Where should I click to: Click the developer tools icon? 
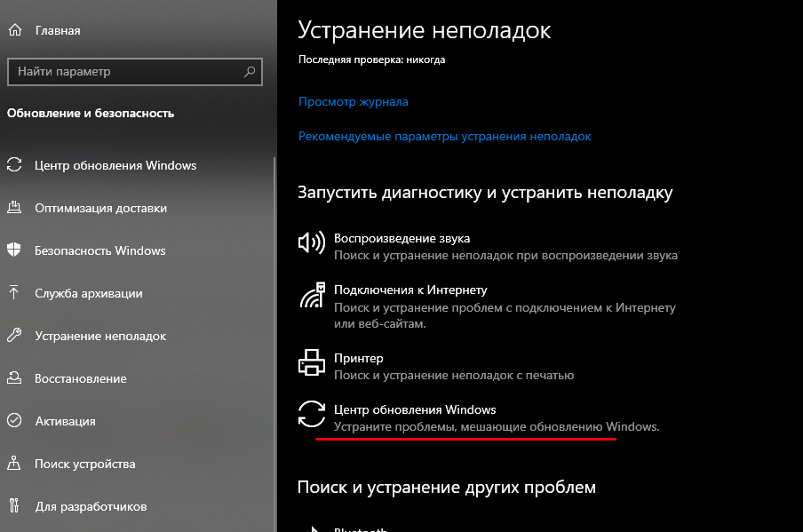tap(14, 505)
